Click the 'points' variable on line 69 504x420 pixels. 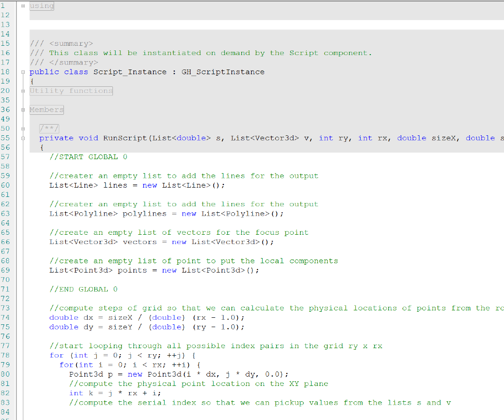[132, 270]
